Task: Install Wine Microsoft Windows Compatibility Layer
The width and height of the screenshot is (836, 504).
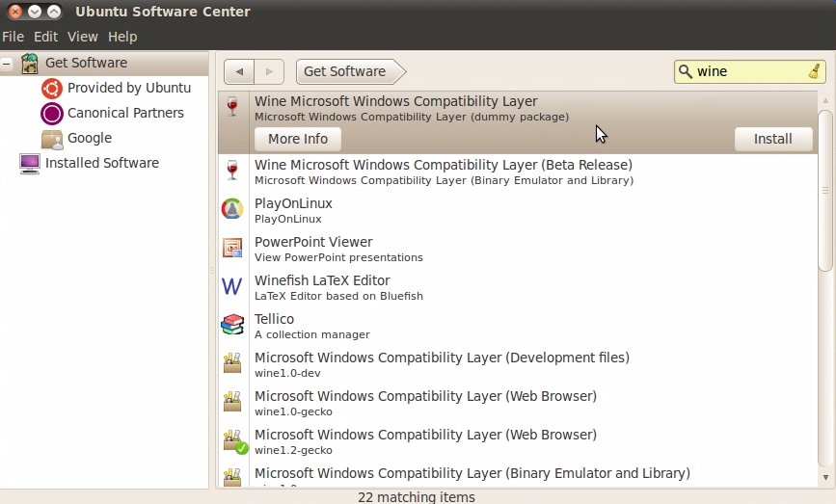Action: pos(773,139)
